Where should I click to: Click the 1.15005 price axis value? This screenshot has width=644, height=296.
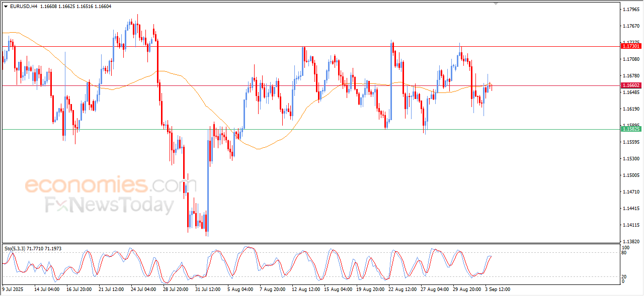pos(631,175)
